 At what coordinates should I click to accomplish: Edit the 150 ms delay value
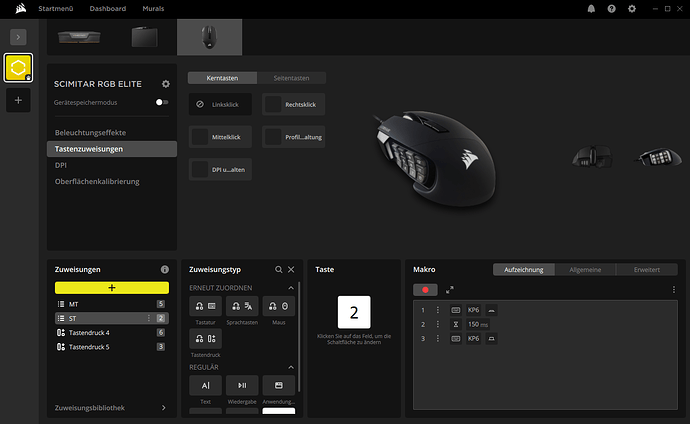coord(478,324)
